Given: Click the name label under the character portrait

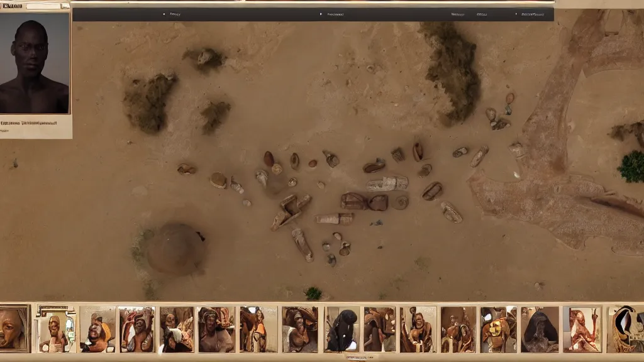Looking at the screenshot, I should (x=28, y=124).
